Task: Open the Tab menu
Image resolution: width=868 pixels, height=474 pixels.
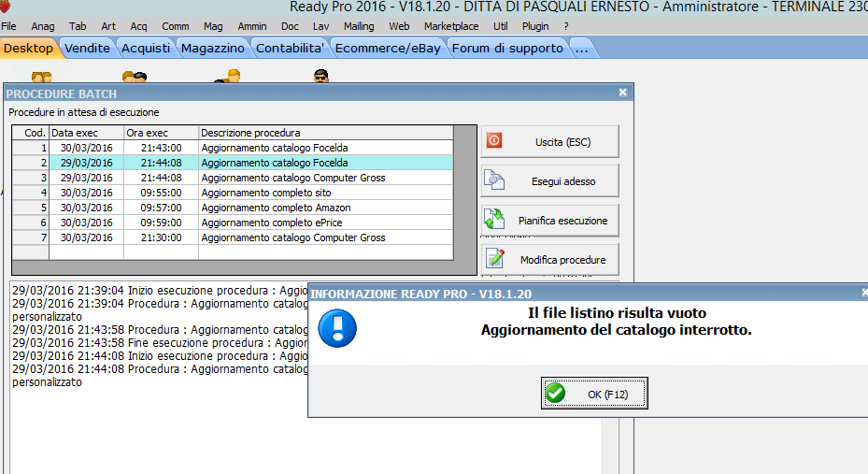Action: point(78,26)
